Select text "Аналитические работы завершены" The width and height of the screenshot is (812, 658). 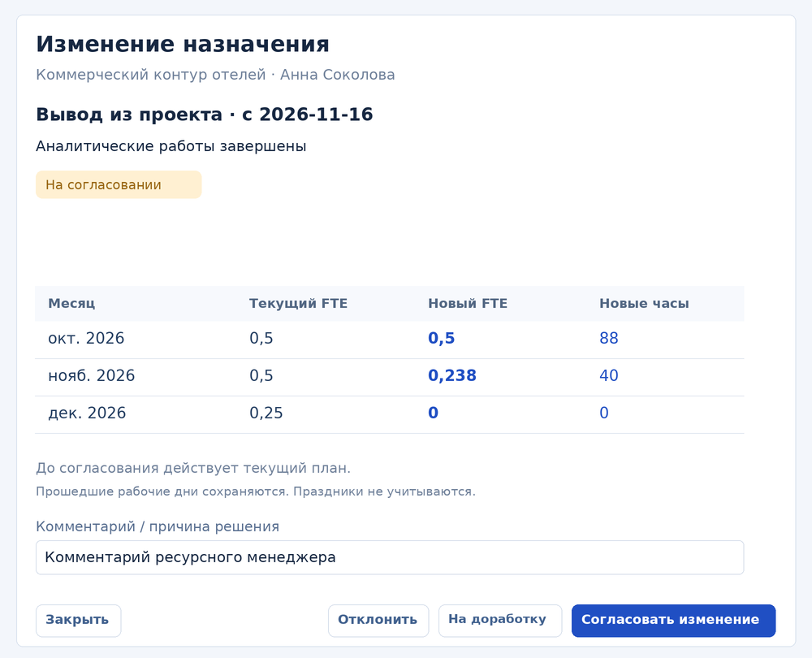point(171,146)
